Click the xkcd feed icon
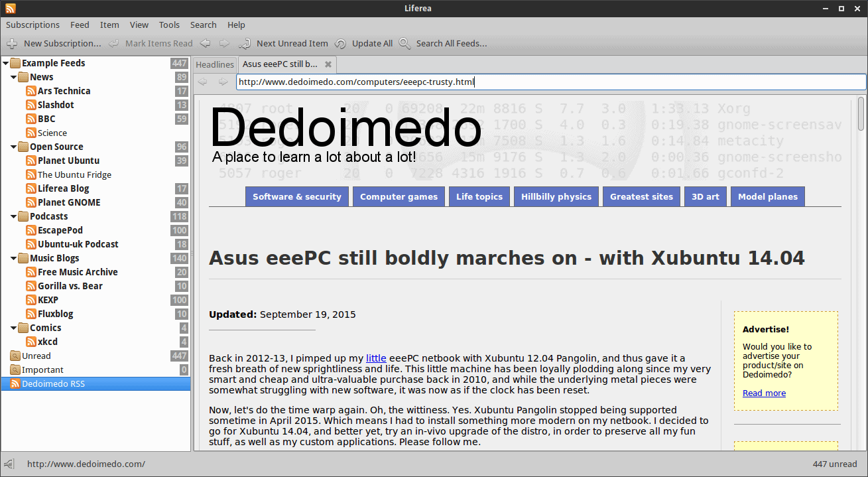The height and width of the screenshot is (477, 868). pos(31,342)
